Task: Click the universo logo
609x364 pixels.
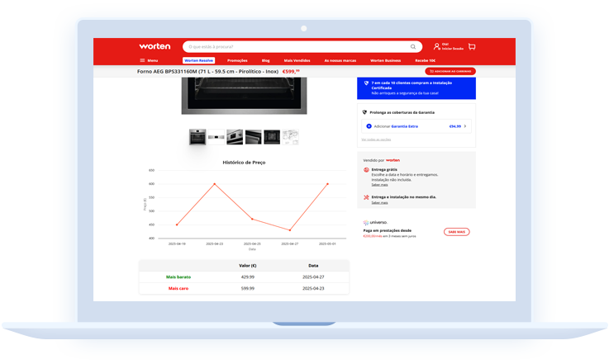Action: 375,222
